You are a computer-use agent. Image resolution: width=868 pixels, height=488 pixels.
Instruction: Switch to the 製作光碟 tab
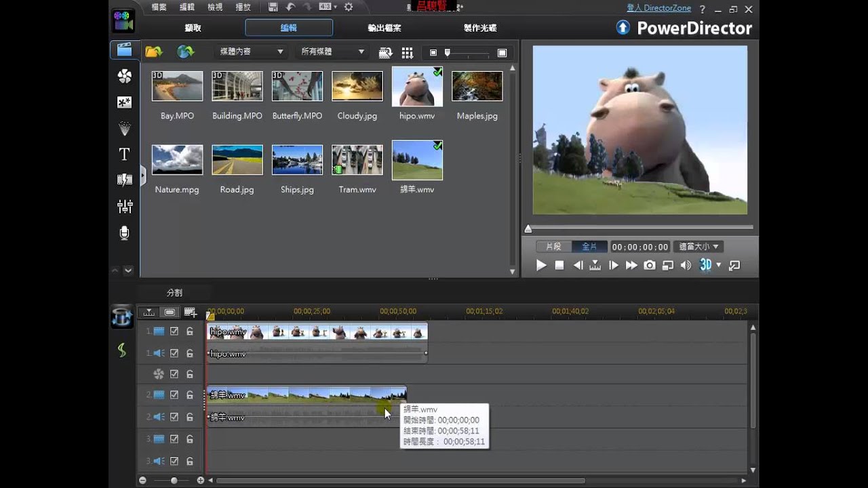click(x=480, y=28)
